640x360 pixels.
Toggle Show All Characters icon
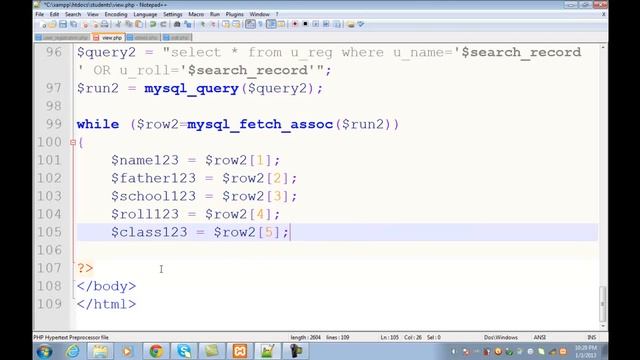tap(260, 24)
